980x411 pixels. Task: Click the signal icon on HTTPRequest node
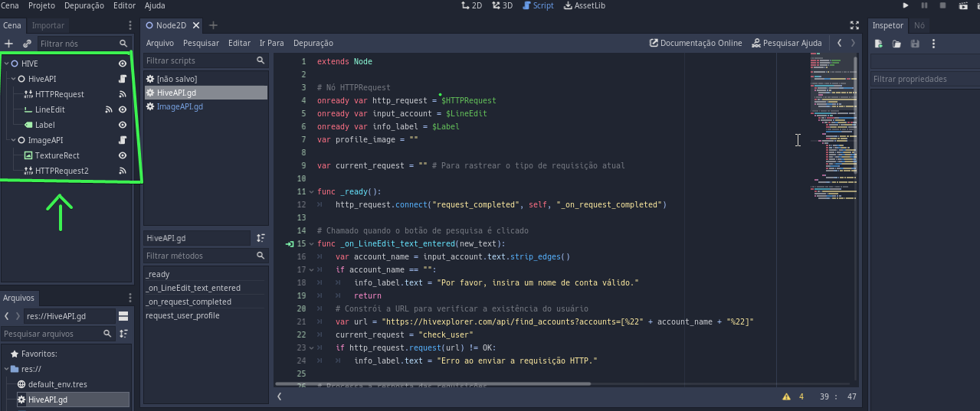click(122, 94)
